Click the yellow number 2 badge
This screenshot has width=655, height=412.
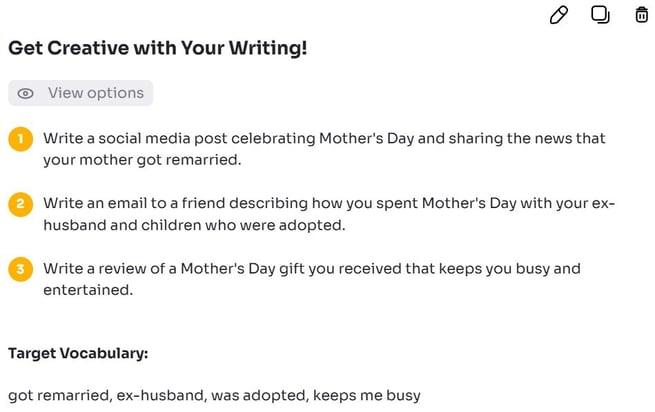[20, 204]
